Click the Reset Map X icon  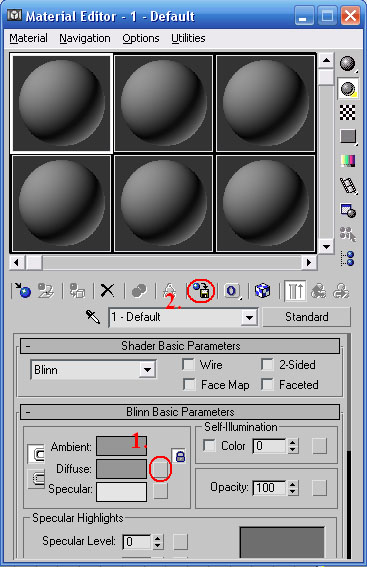coord(107,290)
